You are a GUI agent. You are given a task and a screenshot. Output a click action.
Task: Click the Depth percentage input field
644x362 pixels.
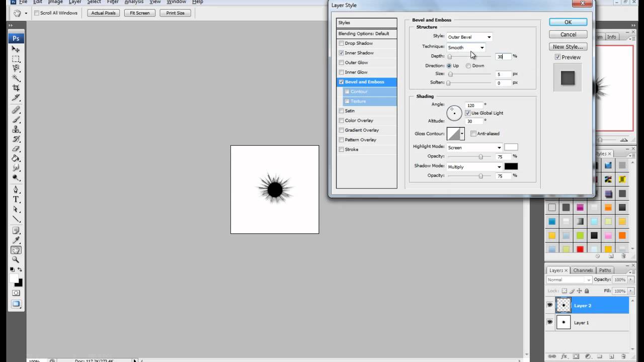tap(503, 56)
